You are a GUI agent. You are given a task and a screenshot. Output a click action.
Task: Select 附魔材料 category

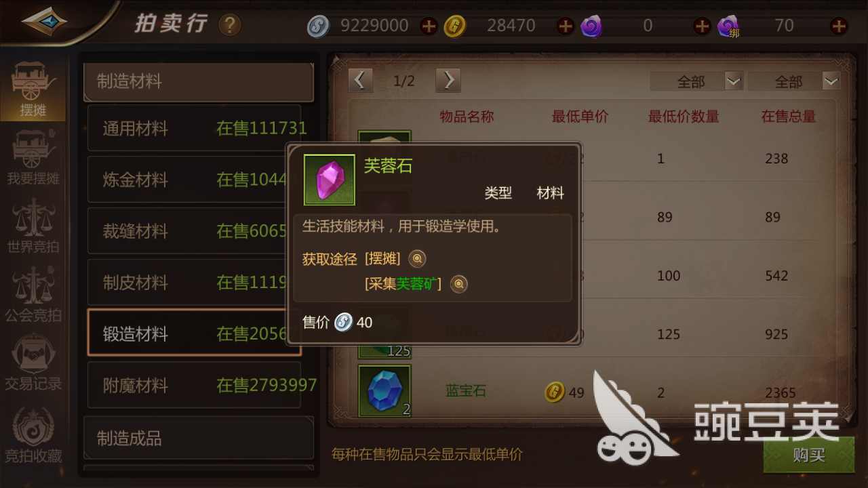[x=194, y=385]
